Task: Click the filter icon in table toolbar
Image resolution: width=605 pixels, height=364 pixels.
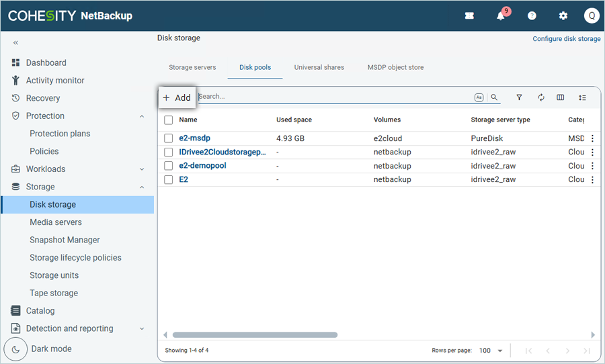Action: coord(519,97)
